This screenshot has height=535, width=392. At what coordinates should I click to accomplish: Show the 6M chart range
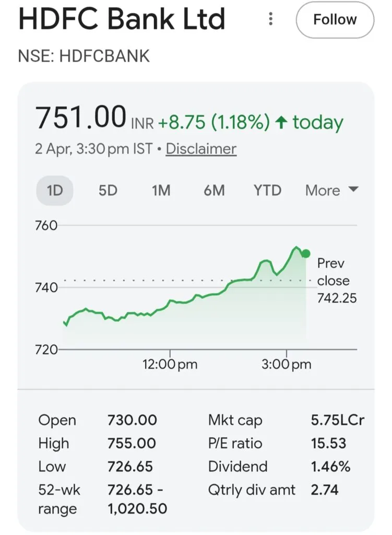click(214, 191)
